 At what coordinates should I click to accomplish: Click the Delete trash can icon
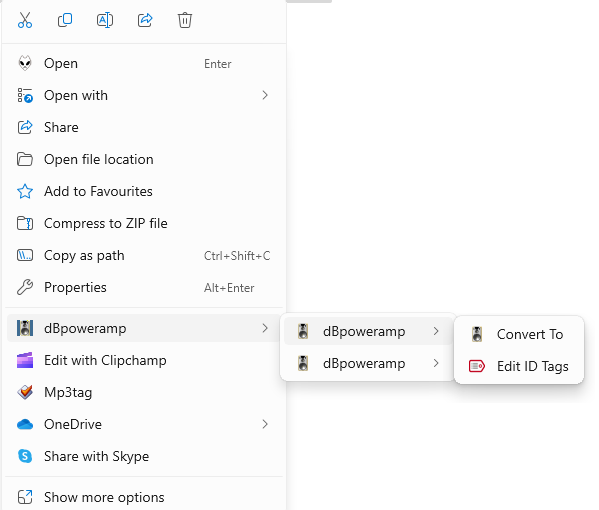pos(185,20)
